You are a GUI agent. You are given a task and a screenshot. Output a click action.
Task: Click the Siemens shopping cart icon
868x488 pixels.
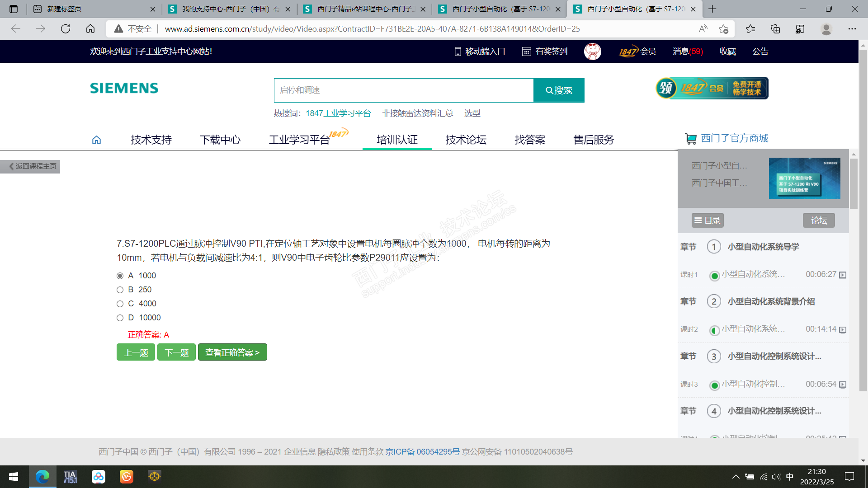point(690,139)
